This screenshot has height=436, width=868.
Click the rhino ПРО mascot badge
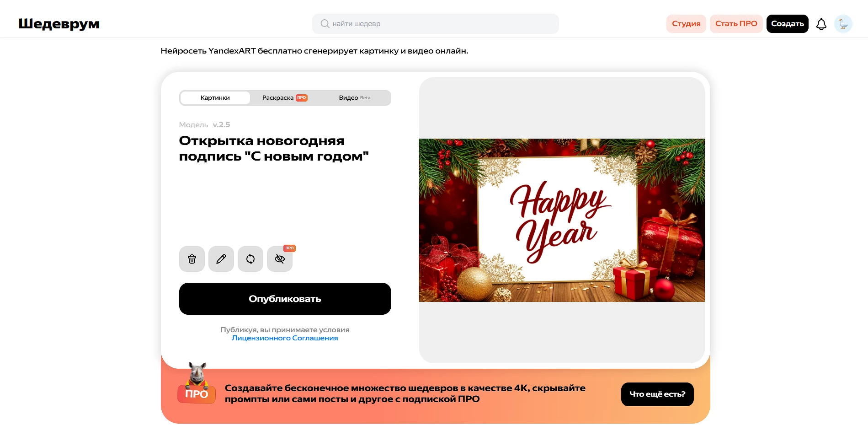coord(197,383)
